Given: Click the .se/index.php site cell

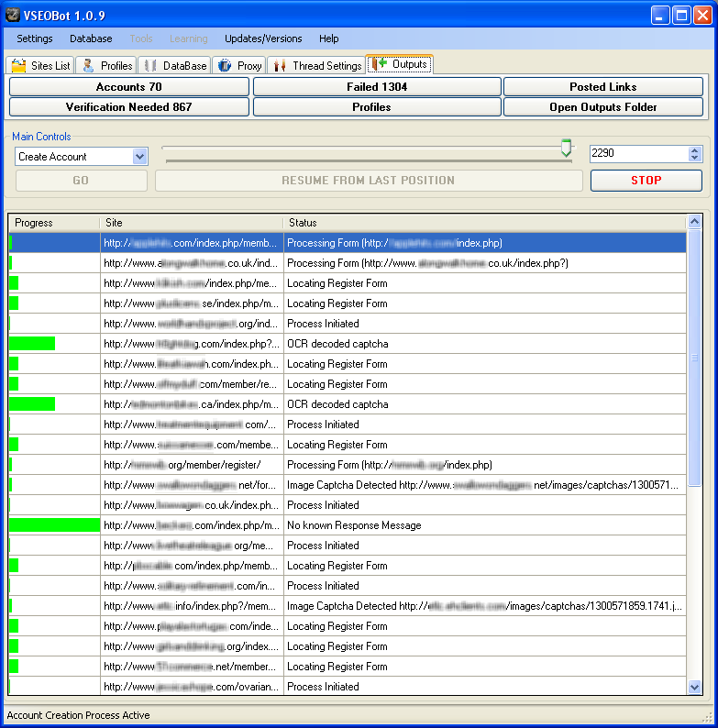Looking at the screenshot, I should pos(192,303).
